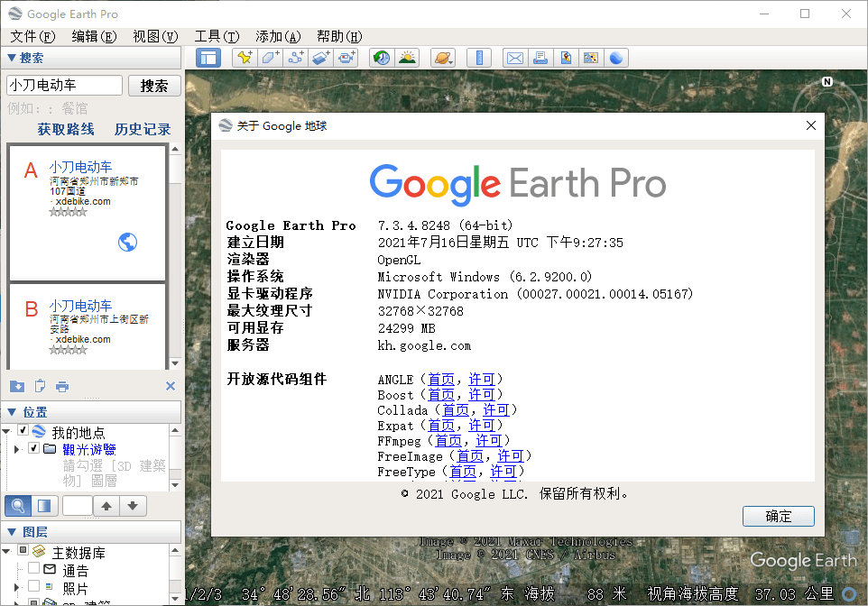Open the 视图(V) menu
Viewport: 868px width, 606px height.
click(155, 37)
